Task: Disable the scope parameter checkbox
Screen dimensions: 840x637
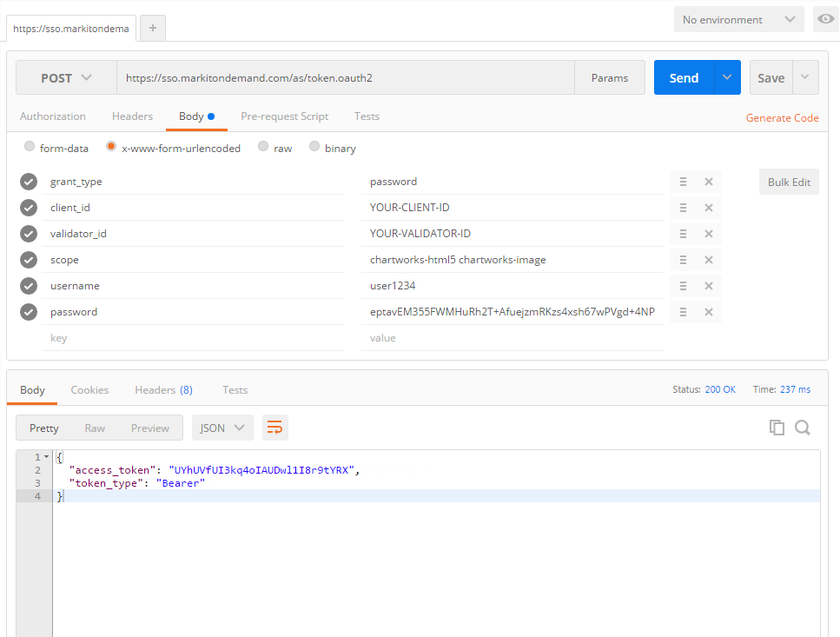Action: pyautogui.click(x=29, y=260)
